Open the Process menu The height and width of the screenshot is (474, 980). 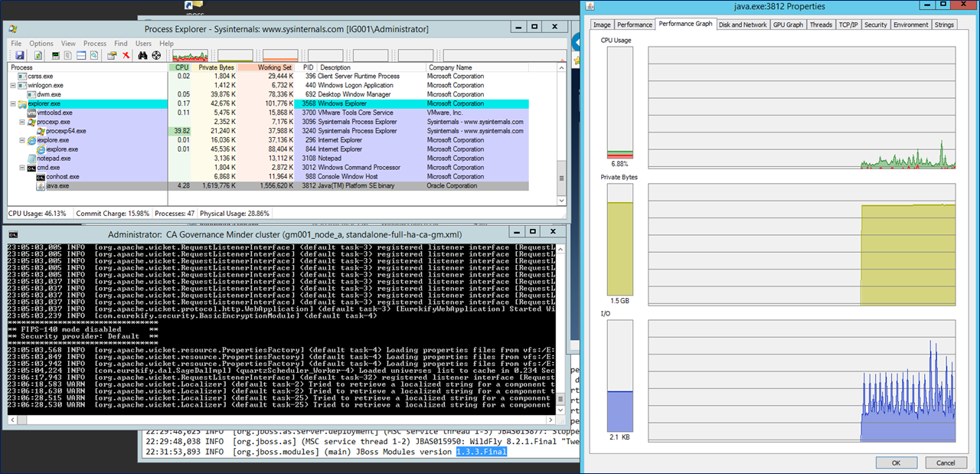[x=95, y=44]
